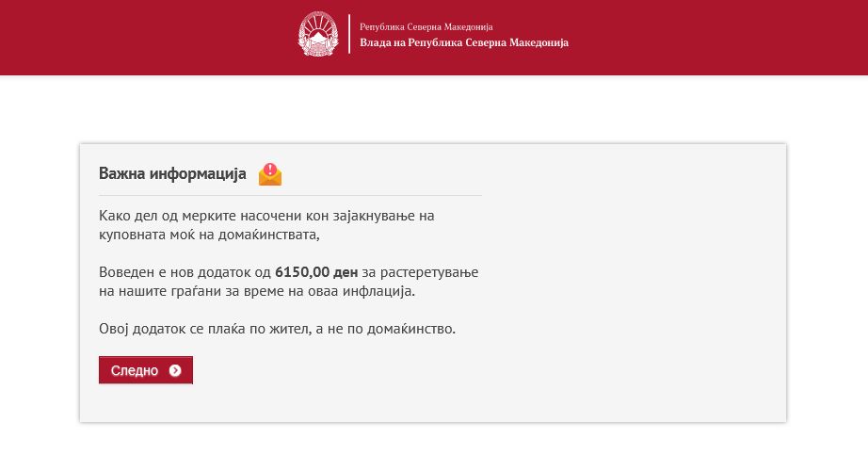This screenshot has height=455, width=868.
Task: Click the arrow circle icon inside Следно
Action: click(x=175, y=370)
